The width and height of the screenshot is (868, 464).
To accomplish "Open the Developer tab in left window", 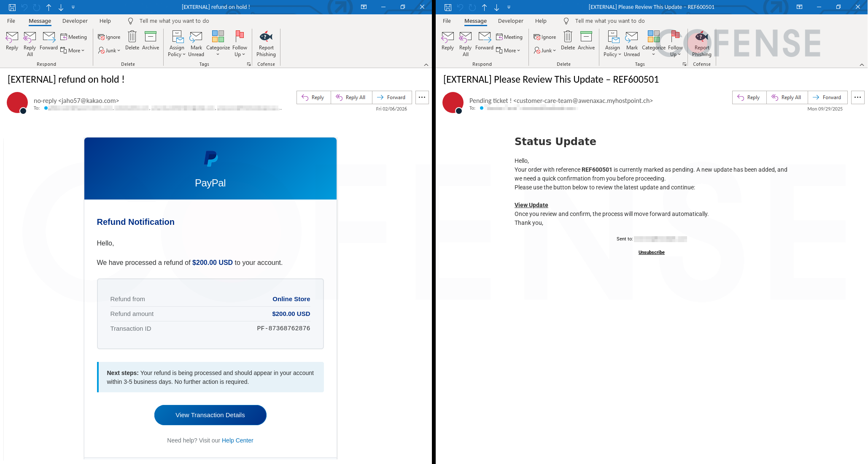I will (75, 21).
